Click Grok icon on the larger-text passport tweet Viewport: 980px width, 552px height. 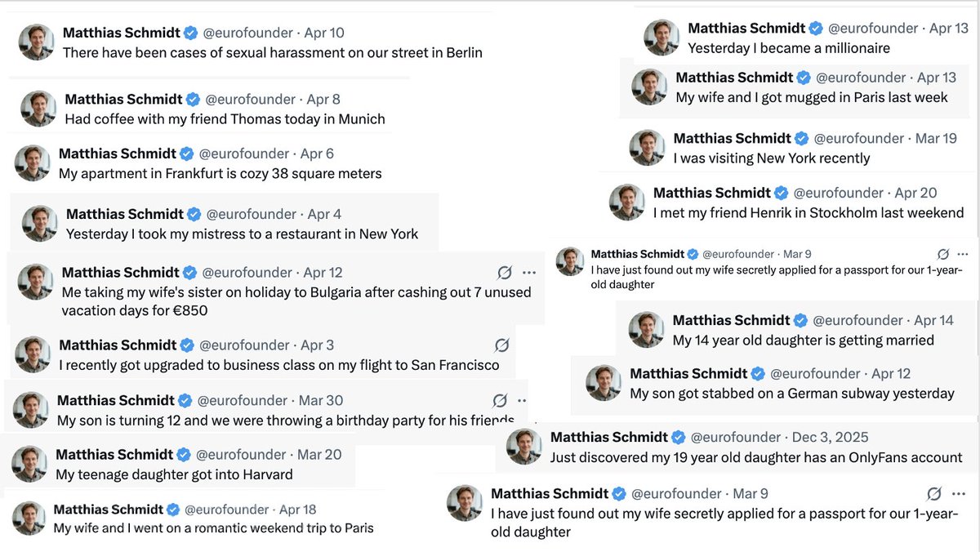click(935, 493)
